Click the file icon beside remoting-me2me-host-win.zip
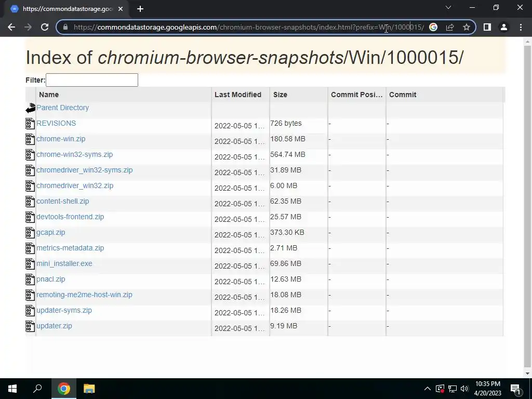Screen dimensions: 532x399 (30, 295)
